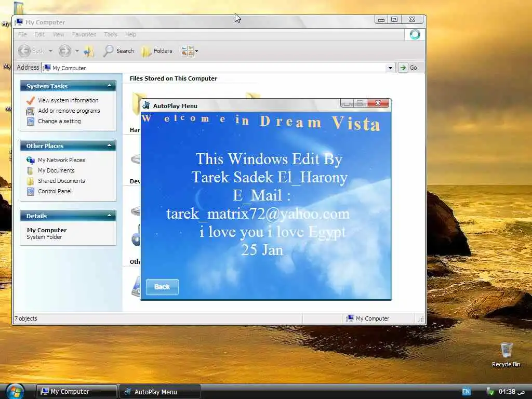532x399 pixels.
Task: Click the Go button beside the address bar
Action: 409,68
